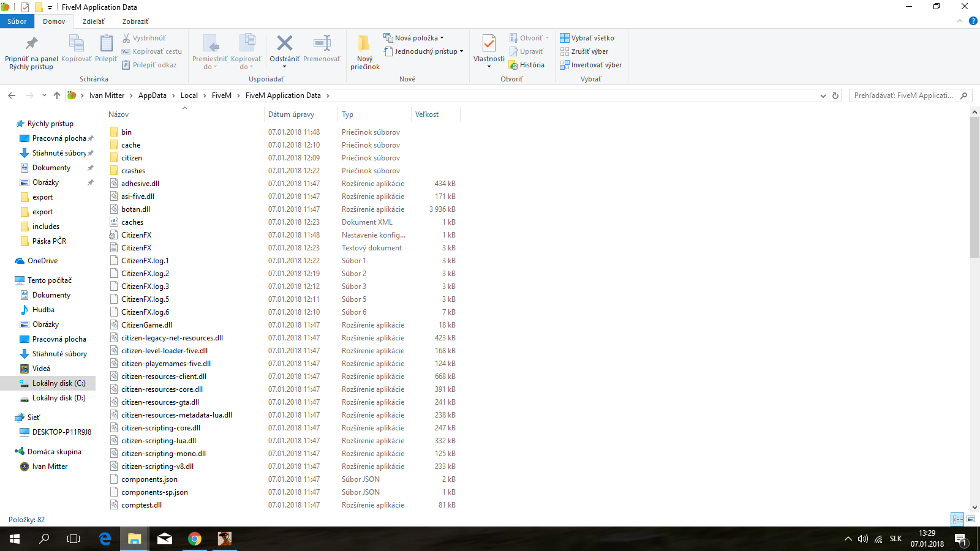Click FiveM breadcrumb in address bar
Image resolution: width=980 pixels, height=551 pixels.
click(222, 96)
